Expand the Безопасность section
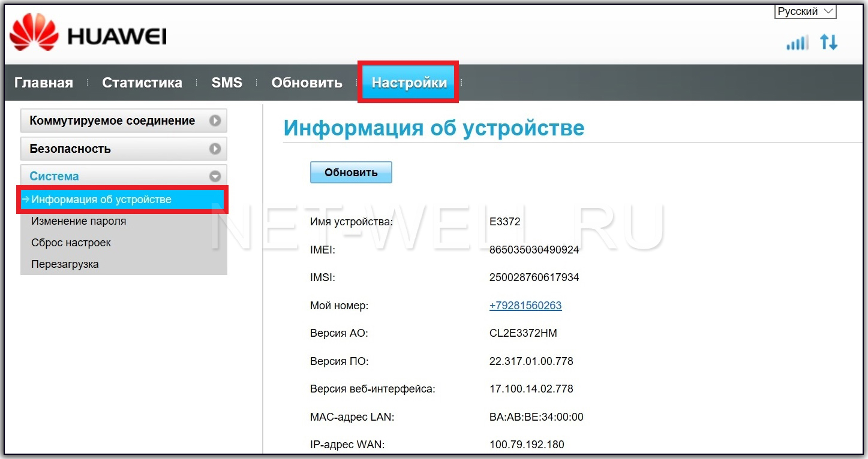Image resolution: width=868 pixels, height=459 pixels. pos(124,149)
